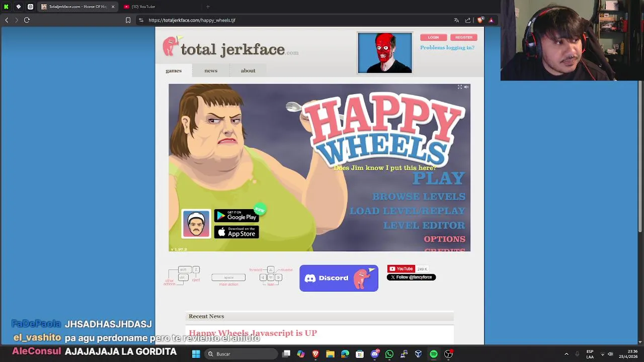Select LOAD LEVEL/REPLAY option
644x362 pixels.
pyautogui.click(x=407, y=211)
